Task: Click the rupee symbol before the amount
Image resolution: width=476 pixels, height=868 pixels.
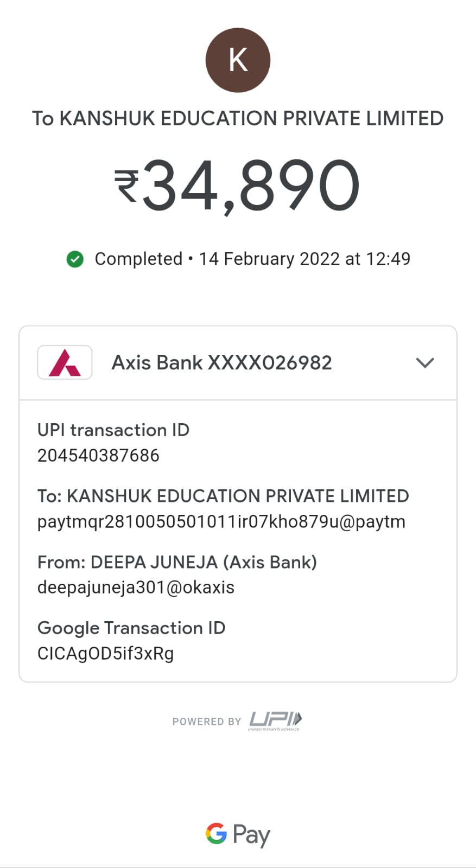Action: pos(126,186)
